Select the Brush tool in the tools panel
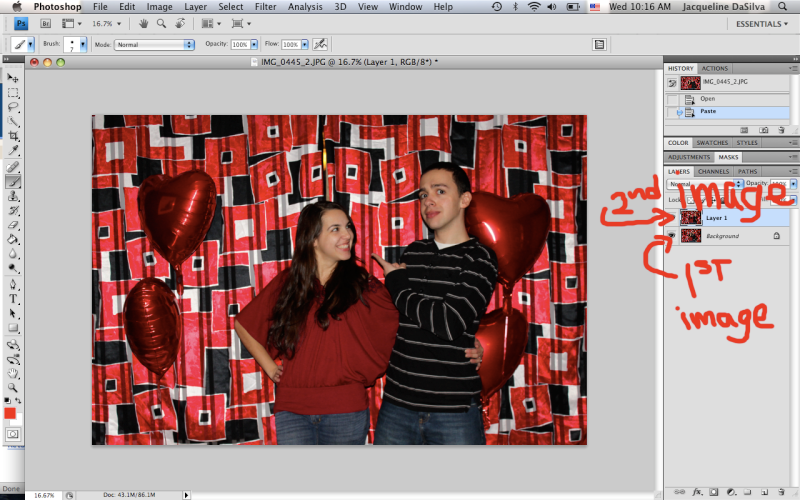 tap(13, 182)
